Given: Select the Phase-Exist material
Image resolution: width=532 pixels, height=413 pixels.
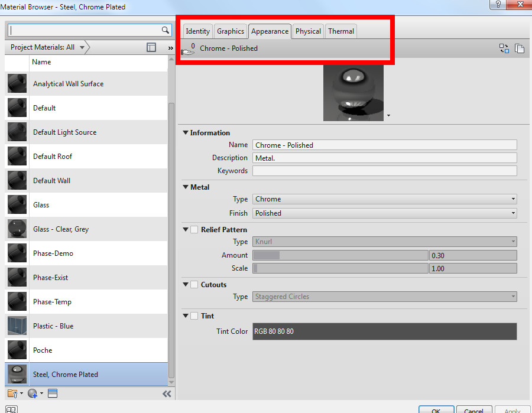Looking at the screenshot, I should click(x=86, y=277).
